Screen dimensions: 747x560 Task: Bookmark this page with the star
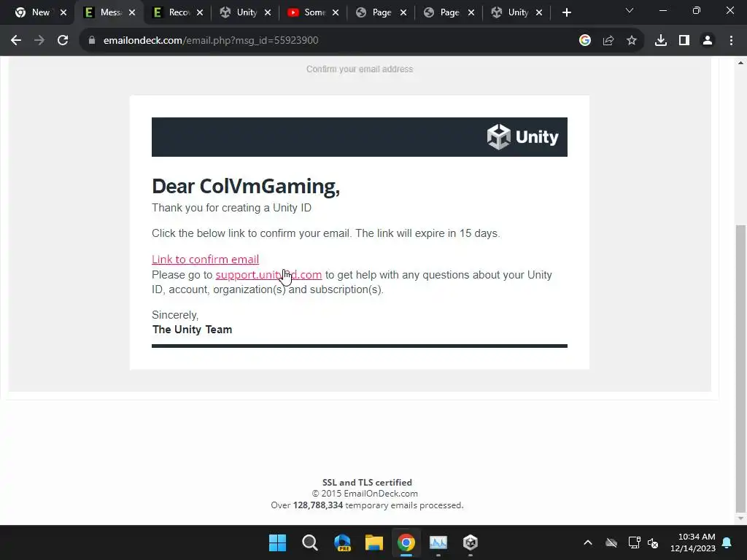click(x=632, y=41)
